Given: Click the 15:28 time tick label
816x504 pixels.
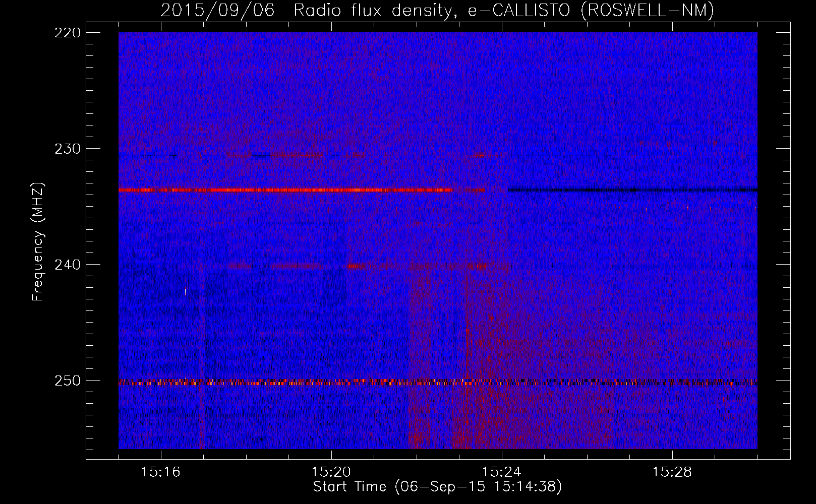Looking at the screenshot, I should 672,472.
